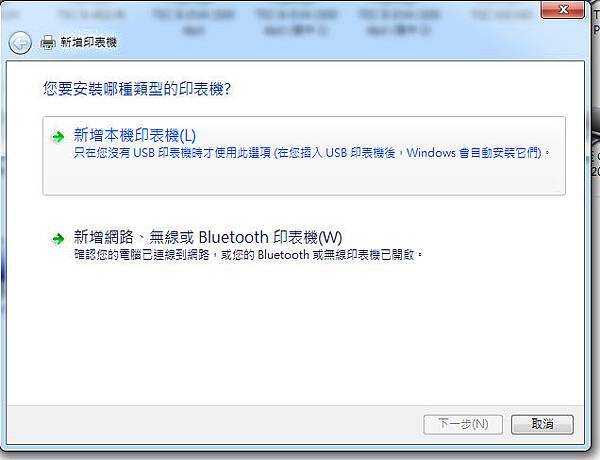Image resolution: width=600 pixels, height=460 pixels.
Task: Click the Bluetooth description text under network printer option
Action: 248,254
